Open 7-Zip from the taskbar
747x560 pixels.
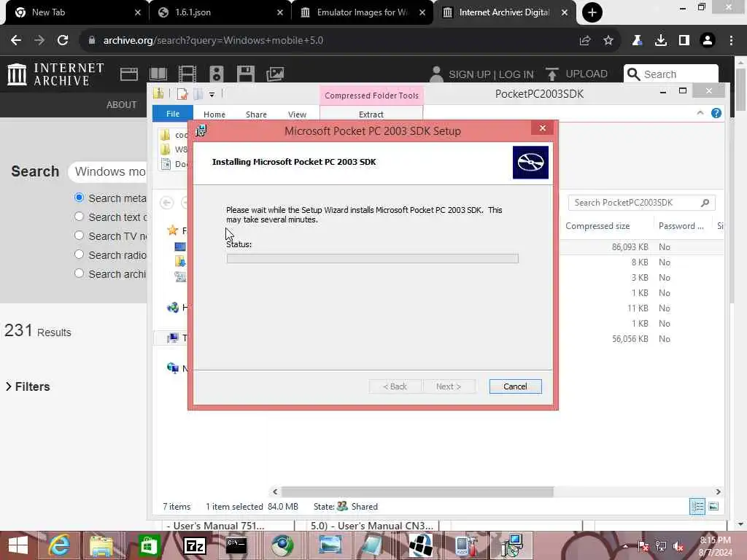195,545
